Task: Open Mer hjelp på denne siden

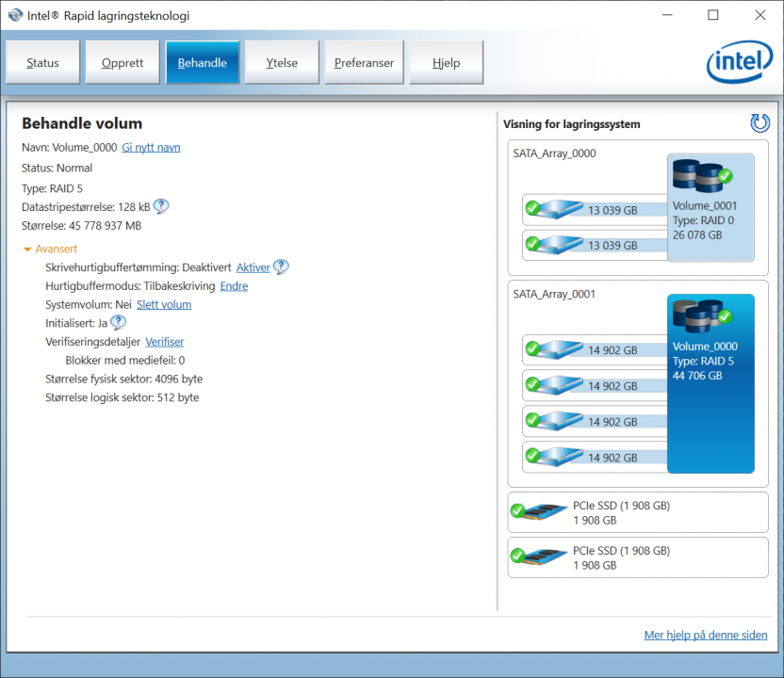Action: click(705, 636)
